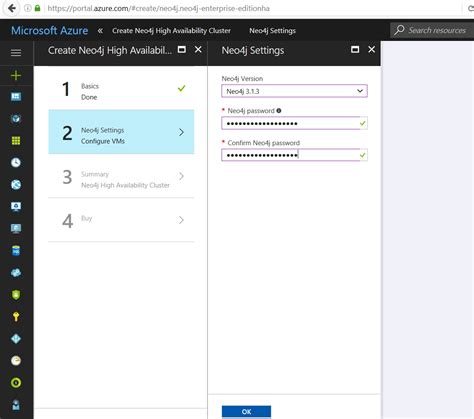The width and height of the screenshot is (474, 419).
Task: Click the OK button
Action: pos(246,412)
